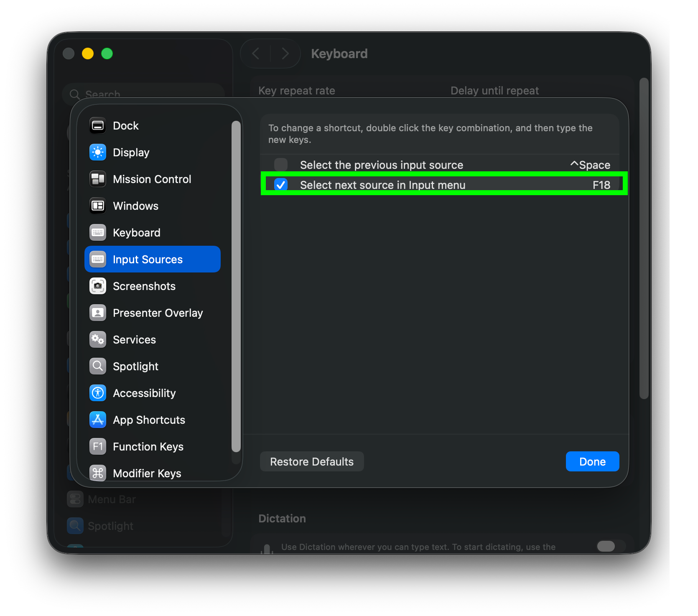Uncheck Select next source in Input menu
The height and width of the screenshot is (616, 698).
[x=281, y=185]
